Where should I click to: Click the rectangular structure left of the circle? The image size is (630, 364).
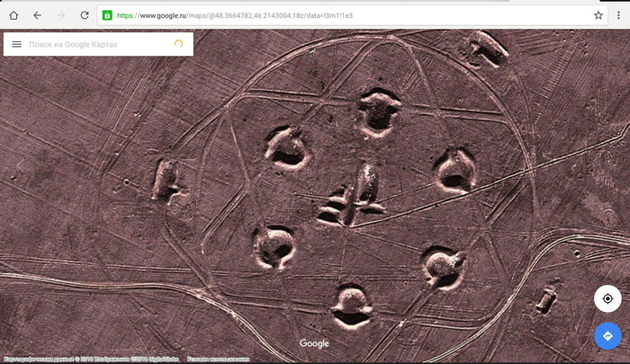click(165, 179)
